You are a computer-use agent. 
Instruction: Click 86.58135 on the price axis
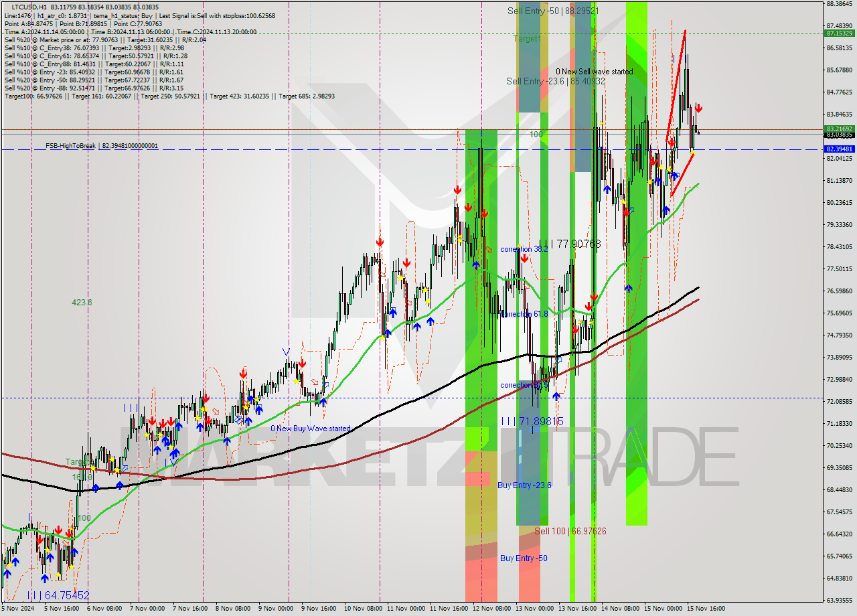coord(839,48)
